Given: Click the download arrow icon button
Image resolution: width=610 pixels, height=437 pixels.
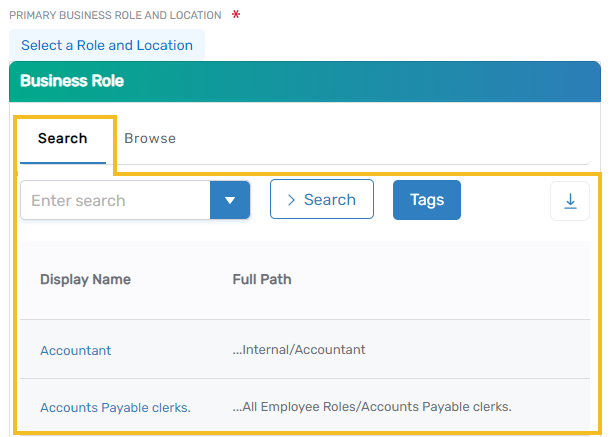Looking at the screenshot, I should (570, 201).
